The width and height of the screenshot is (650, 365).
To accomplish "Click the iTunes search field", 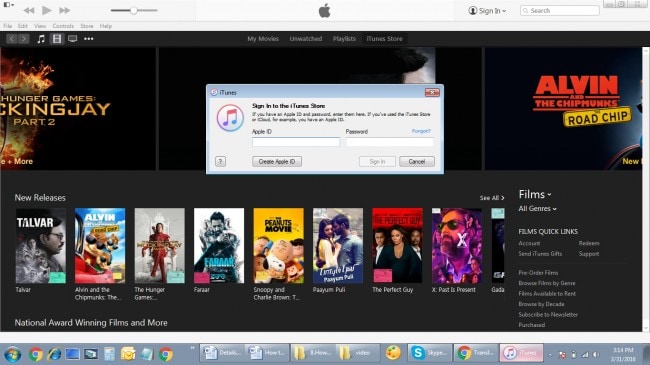I will (560, 10).
